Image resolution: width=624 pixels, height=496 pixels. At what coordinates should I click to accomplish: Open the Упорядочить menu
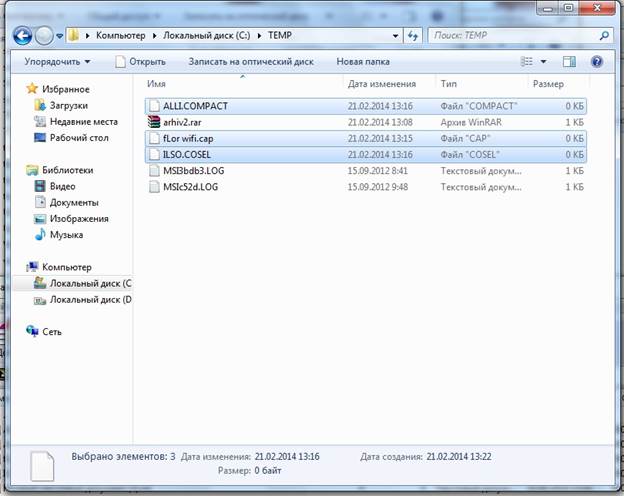point(57,62)
